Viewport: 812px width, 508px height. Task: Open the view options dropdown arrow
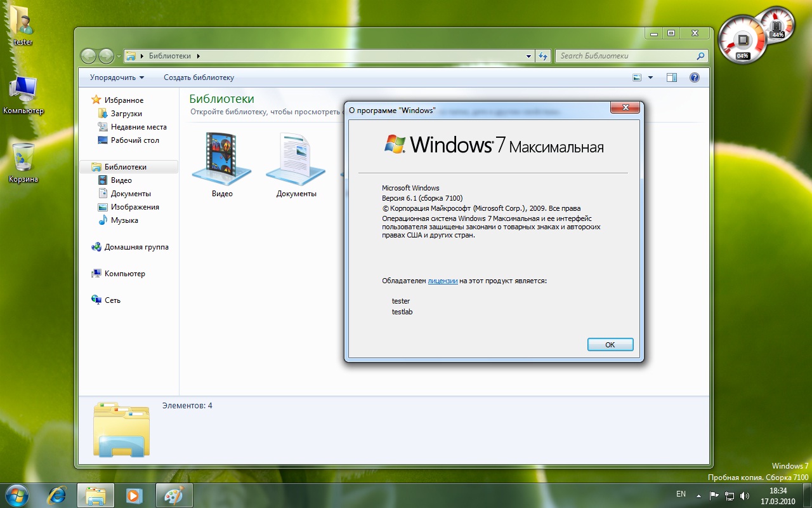tap(650, 77)
